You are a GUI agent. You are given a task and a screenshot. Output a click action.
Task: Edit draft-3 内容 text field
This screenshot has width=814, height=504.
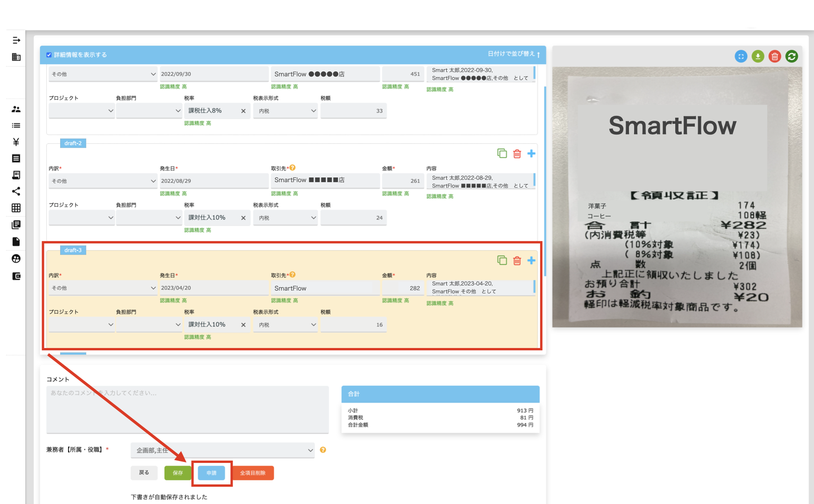tap(481, 288)
